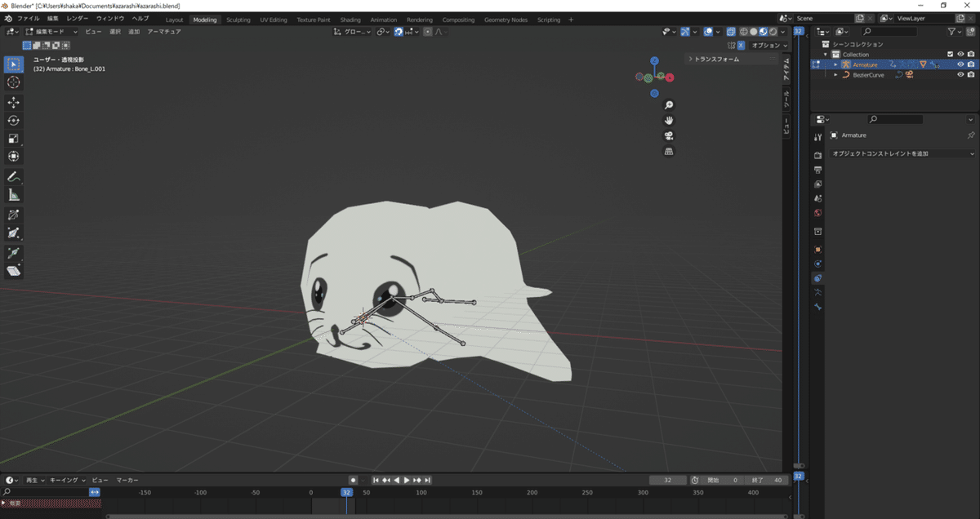Select the 3D Cursor tool
Image resolution: width=980 pixels, height=519 pixels.
coord(14,82)
